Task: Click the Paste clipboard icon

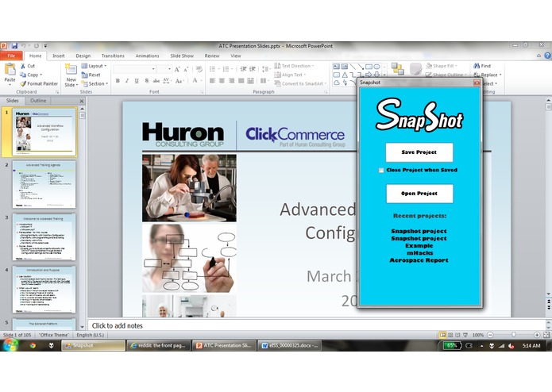Action: [x=10, y=70]
